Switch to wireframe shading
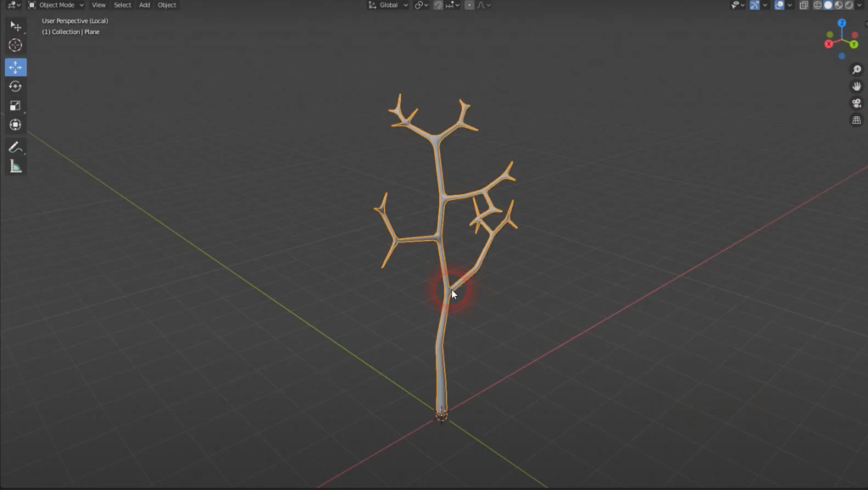Image resolution: width=868 pixels, height=490 pixels. pos(817,5)
